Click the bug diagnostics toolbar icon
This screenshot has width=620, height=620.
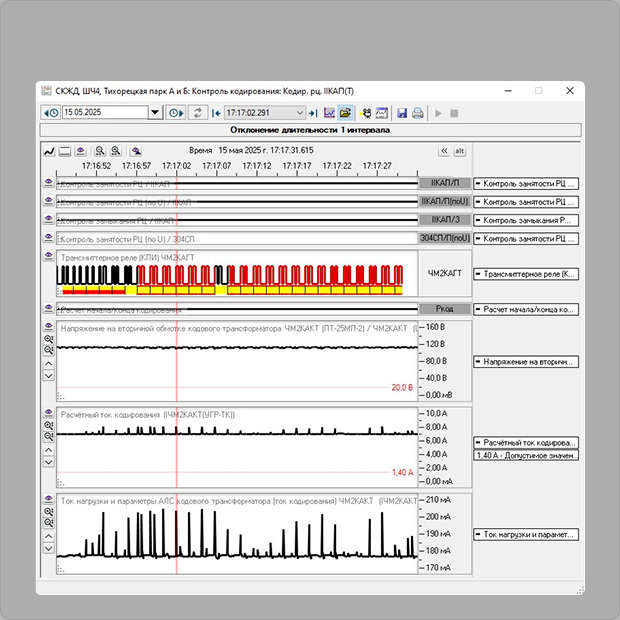pos(366,113)
